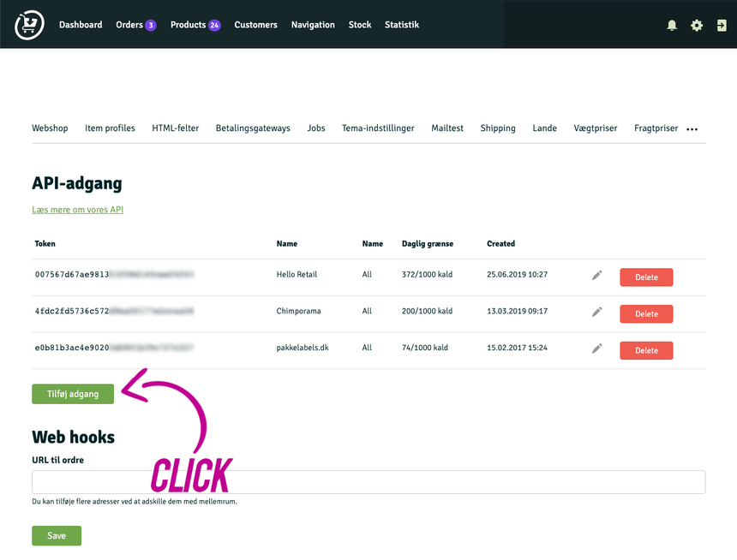Click the logout icon in header
This screenshot has height=560, width=737.
(x=722, y=26)
